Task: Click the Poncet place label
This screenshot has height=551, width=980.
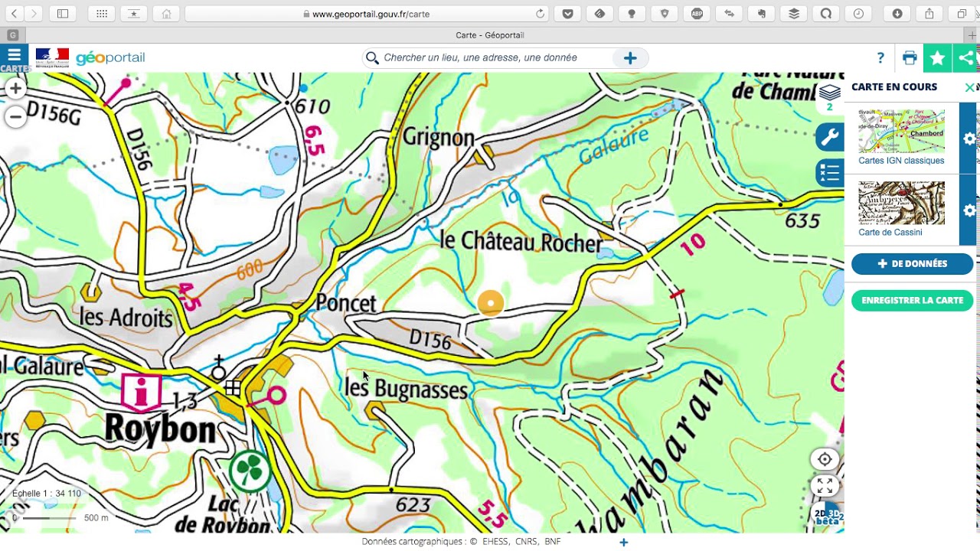Action: tap(346, 304)
